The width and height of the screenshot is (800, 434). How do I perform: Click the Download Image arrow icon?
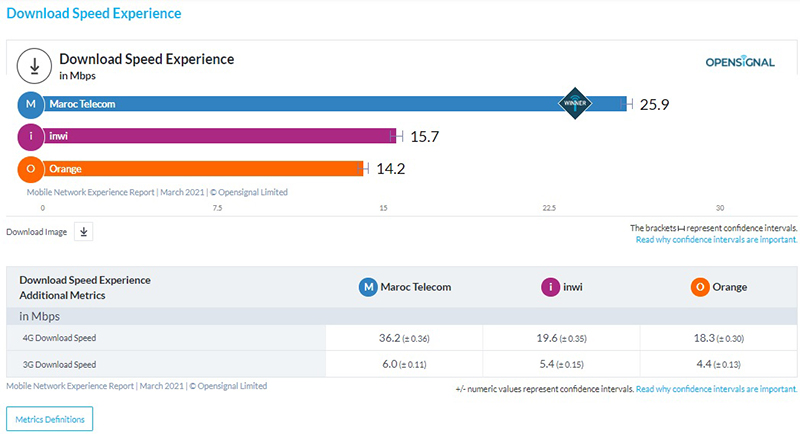click(x=84, y=232)
